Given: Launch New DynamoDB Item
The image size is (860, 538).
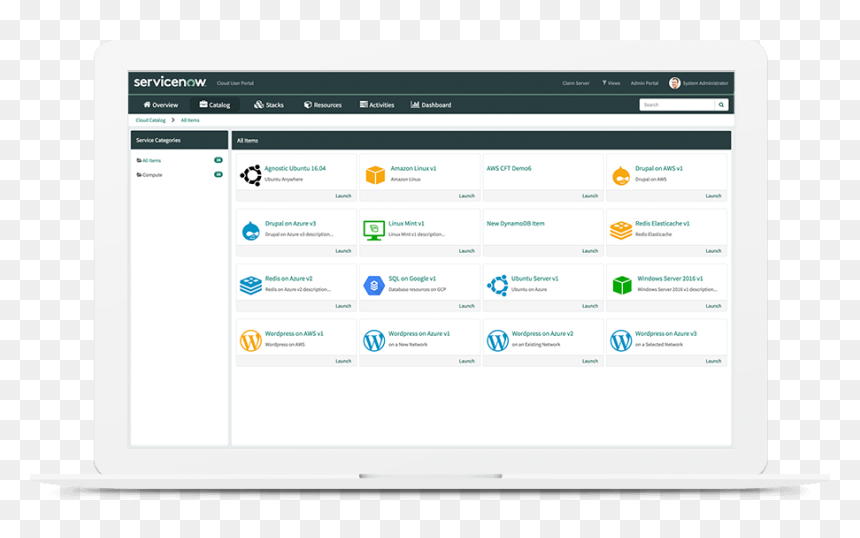Looking at the screenshot, I should [x=590, y=251].
